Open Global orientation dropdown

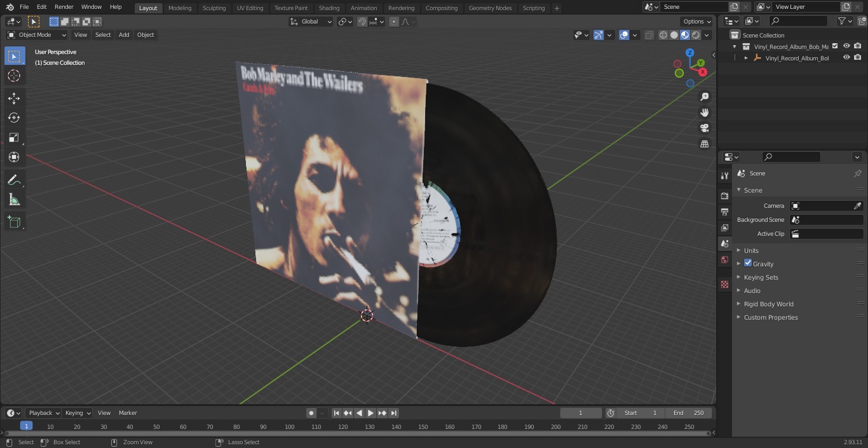[311, 22]
